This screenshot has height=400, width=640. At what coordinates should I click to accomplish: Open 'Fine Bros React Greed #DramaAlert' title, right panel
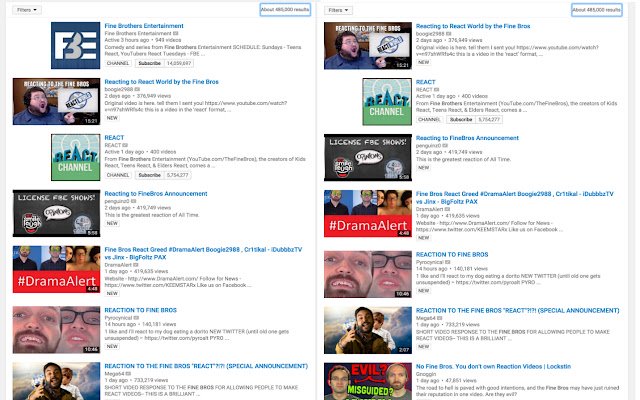tap(515, 198)
